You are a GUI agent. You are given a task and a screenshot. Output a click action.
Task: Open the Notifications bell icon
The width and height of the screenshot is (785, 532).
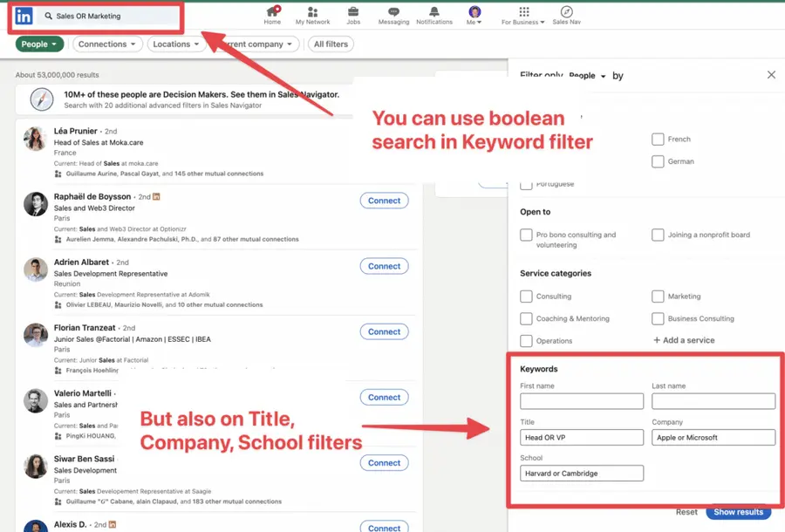[434, 15]
